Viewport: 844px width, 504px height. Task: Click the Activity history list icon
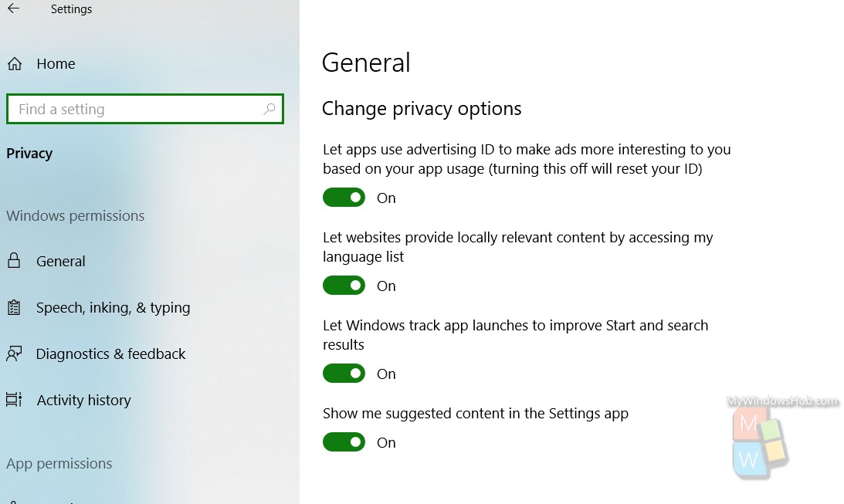point(14,400)
